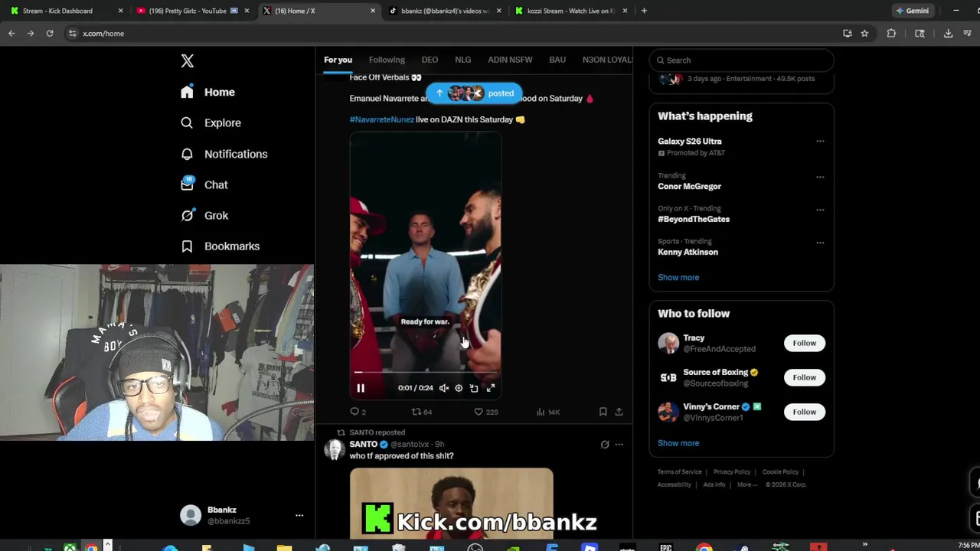Pause the boxing face-off video

click(361, 388)
